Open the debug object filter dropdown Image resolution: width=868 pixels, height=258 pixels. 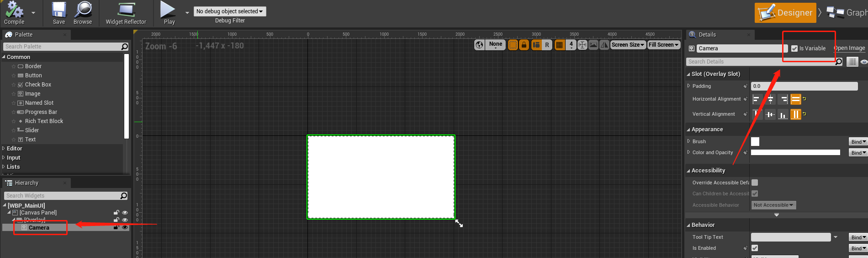tap(230, 11)
